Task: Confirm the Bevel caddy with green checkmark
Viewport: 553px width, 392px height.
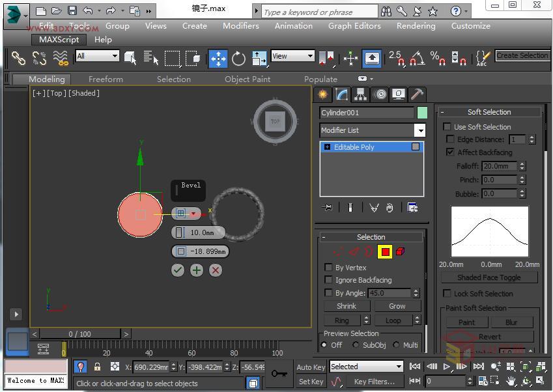Action: tap(177, 270)
